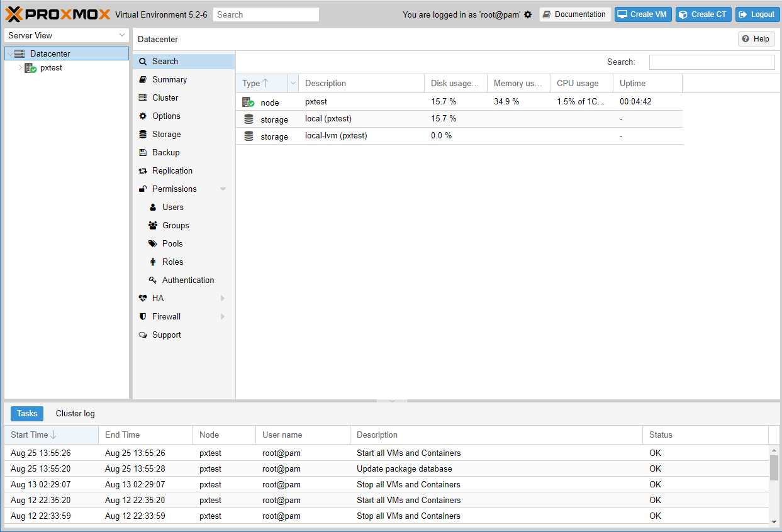Select the local-lvm storage row icon
Image resolution: width=782 pixels, height=532 pixels.
point(249,136)
